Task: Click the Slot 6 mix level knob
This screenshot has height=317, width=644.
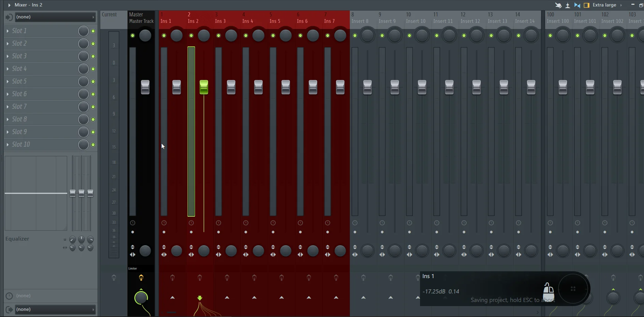Action: pyautogui.click(x=83, y=94)
